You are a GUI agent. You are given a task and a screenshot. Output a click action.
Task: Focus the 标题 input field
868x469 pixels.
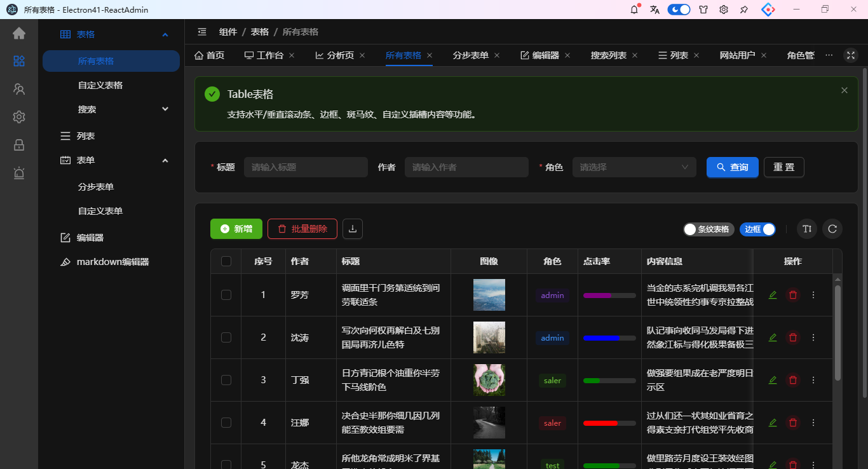click(x=306, y=167)
